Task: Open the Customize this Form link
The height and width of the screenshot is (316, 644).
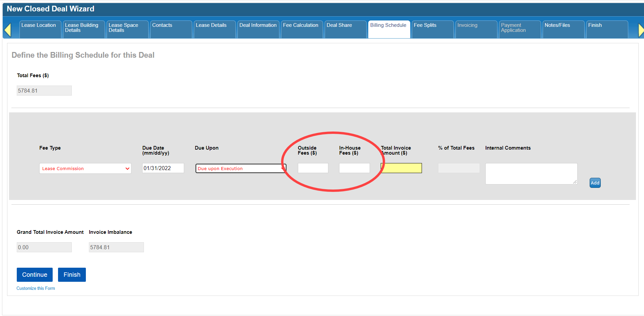Action: [36, 288]
